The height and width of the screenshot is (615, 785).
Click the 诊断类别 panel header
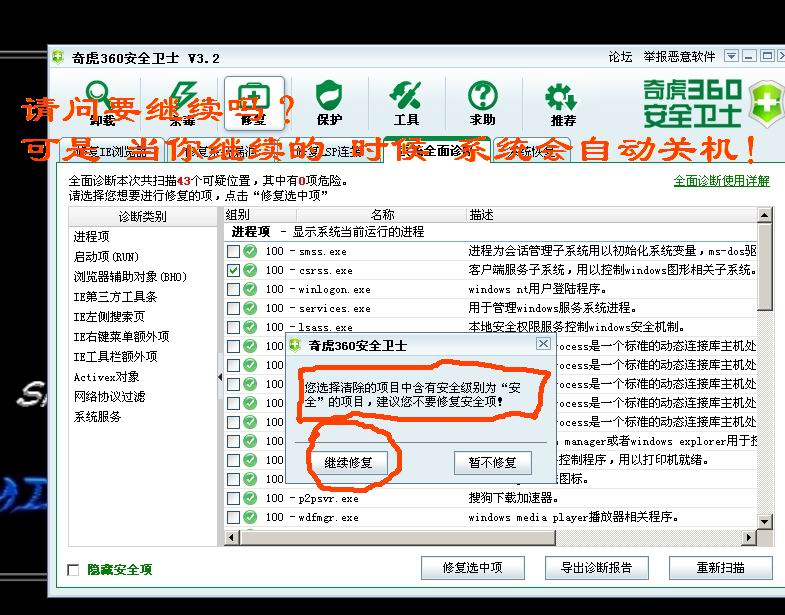(143, 216)
